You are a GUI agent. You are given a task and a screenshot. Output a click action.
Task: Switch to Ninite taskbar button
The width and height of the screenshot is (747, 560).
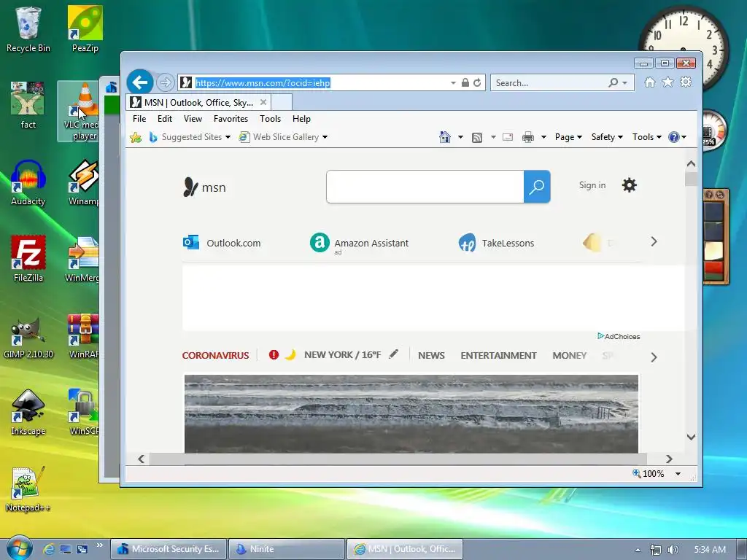tap(286, 549)
